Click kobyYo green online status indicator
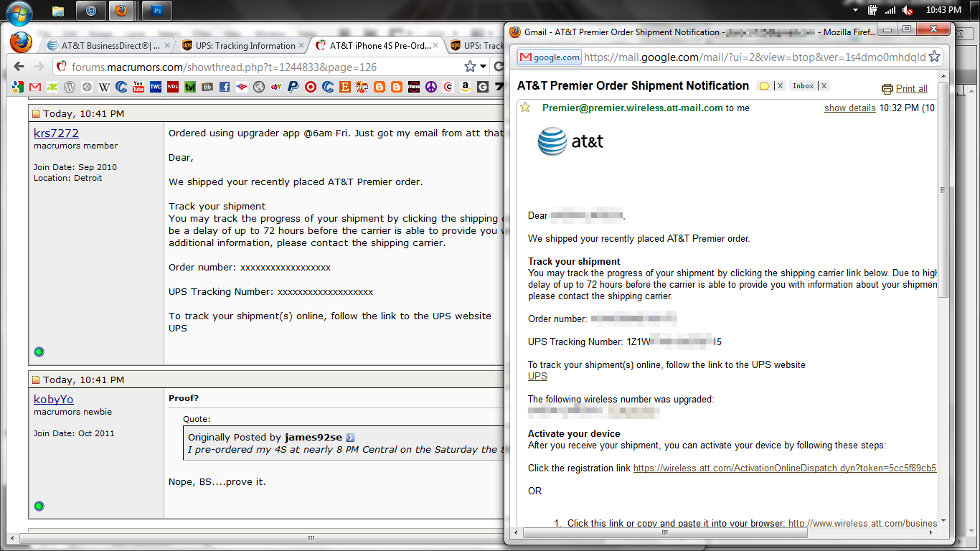980x551 pixels. 39,506
